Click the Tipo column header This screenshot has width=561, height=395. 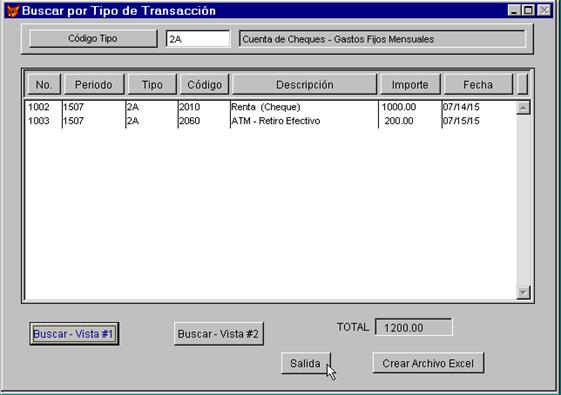(152, 85)
